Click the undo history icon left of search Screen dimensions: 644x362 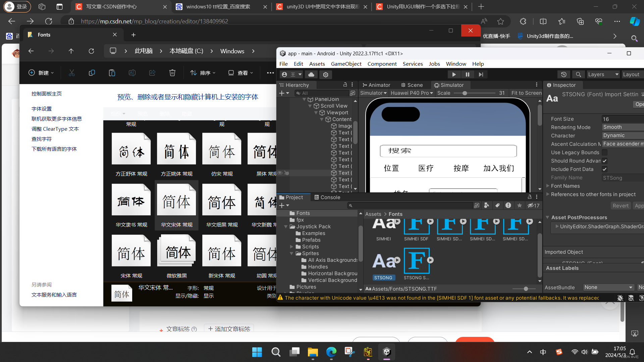coord(564,74)
